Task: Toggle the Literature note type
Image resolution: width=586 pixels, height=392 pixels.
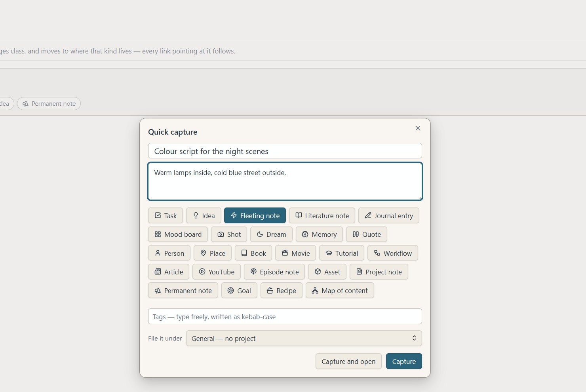Action: 322,215
